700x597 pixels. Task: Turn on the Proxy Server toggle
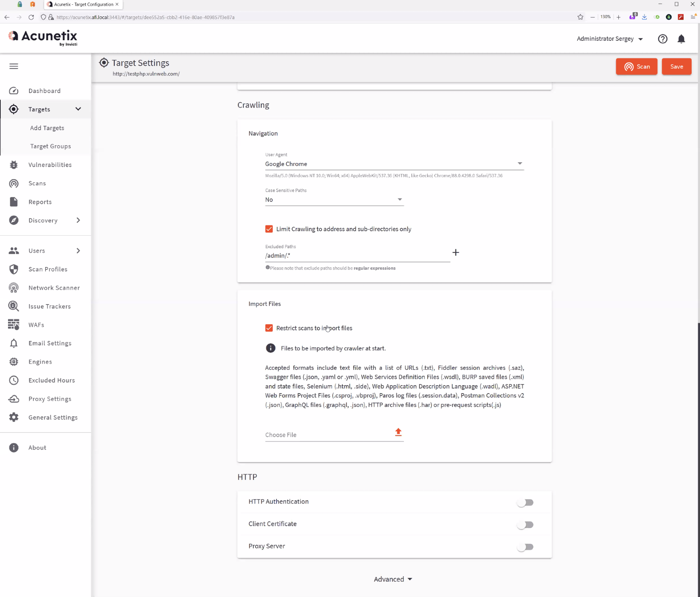525,547
